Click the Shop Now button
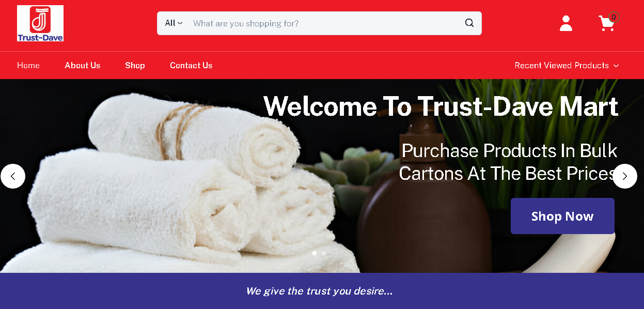 562,216
